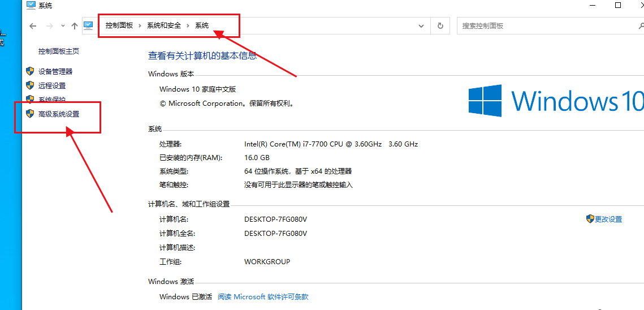Open 远程设置 from the sidebar

click(x=52, y=85)
